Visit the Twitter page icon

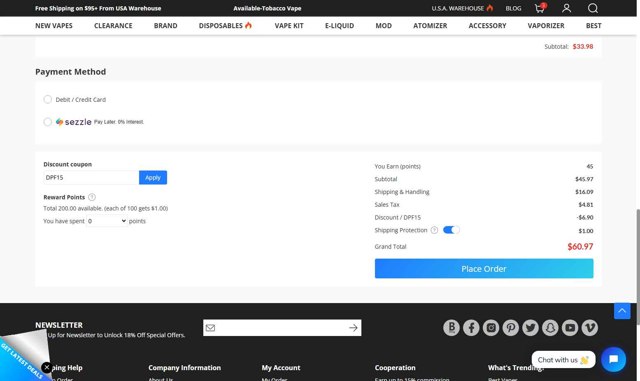(530, 328)
